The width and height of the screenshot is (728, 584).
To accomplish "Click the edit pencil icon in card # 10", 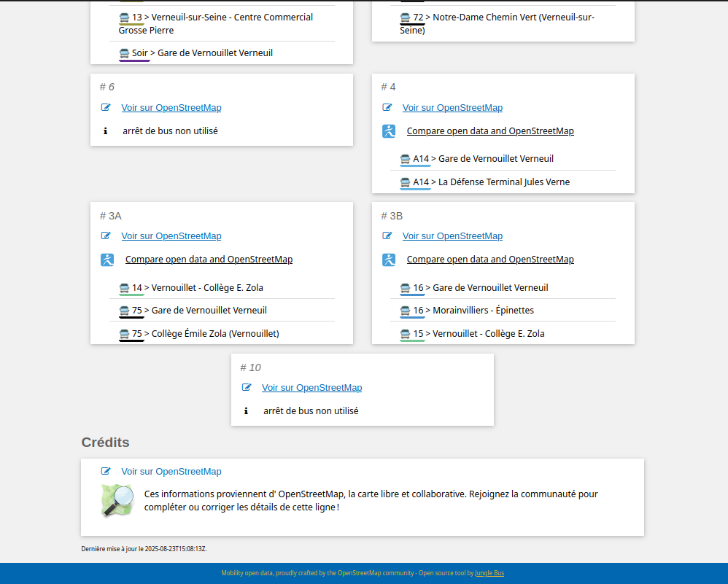I will [x=247, y=387].
